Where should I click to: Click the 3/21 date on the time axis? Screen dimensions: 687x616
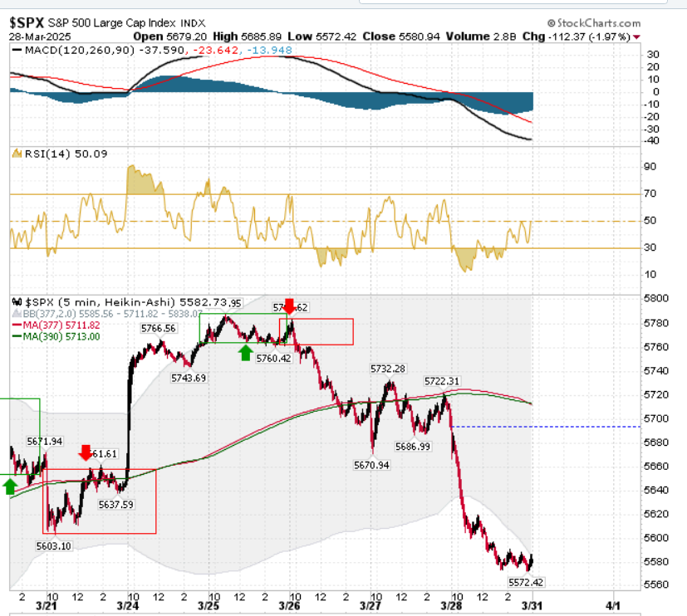46,606
